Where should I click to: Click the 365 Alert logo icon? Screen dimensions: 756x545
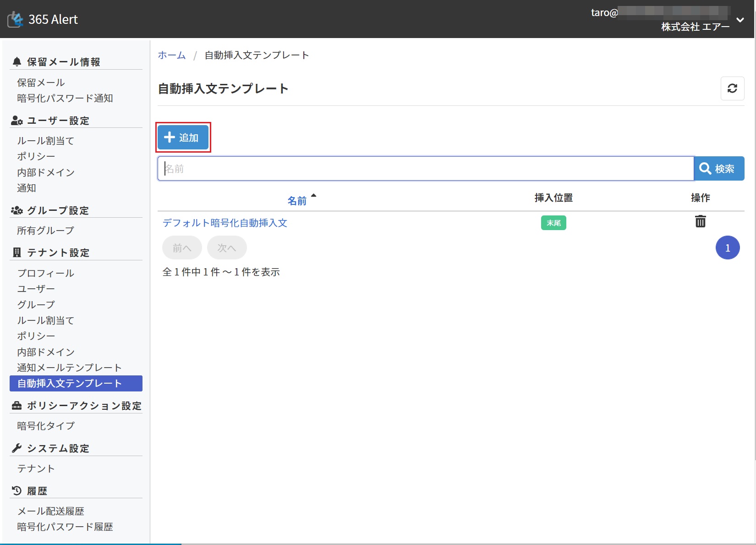pyautogui.click(x=16, y=19)
